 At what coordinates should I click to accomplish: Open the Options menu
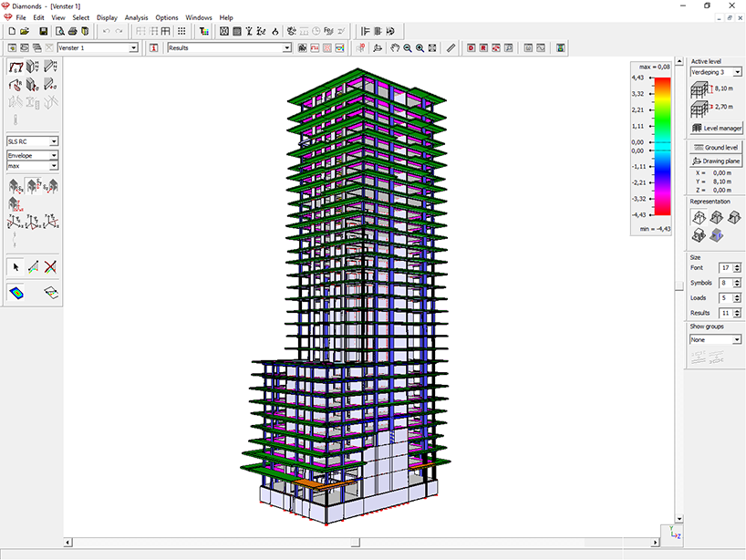click(166, 16)
